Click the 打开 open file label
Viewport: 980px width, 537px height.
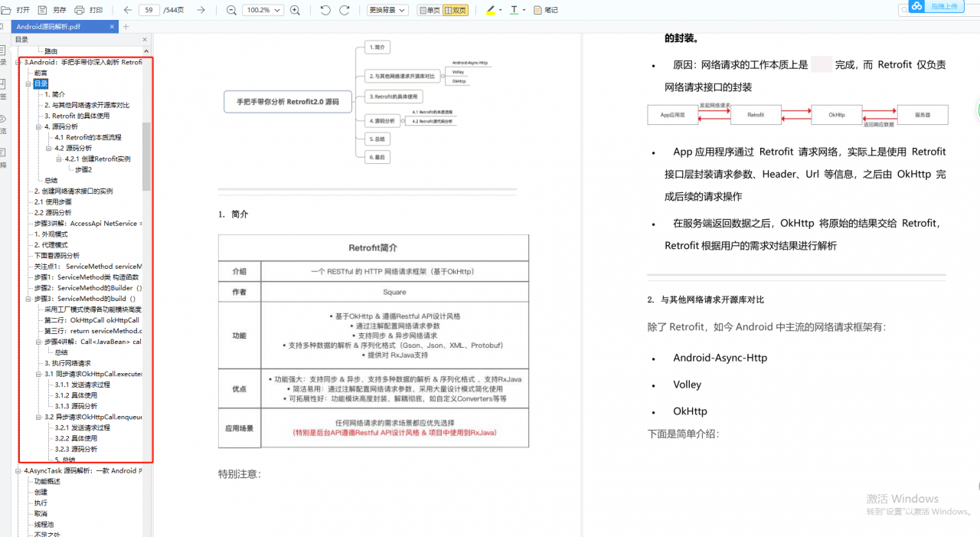tap(24, 10)
